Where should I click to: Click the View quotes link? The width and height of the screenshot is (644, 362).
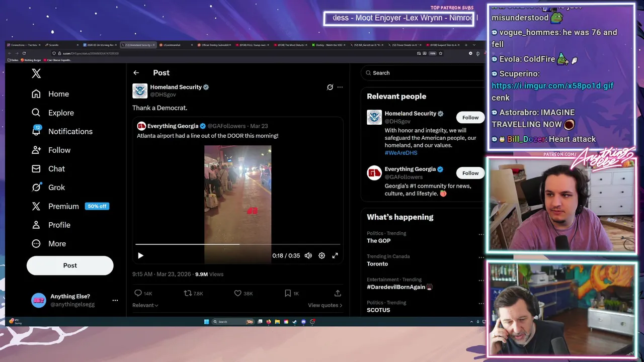(325, 305)
